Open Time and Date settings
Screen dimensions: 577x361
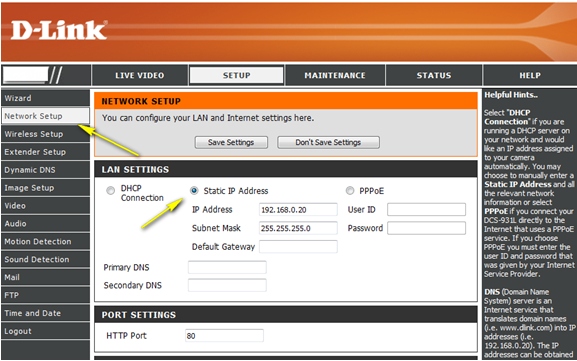(45, 313)
